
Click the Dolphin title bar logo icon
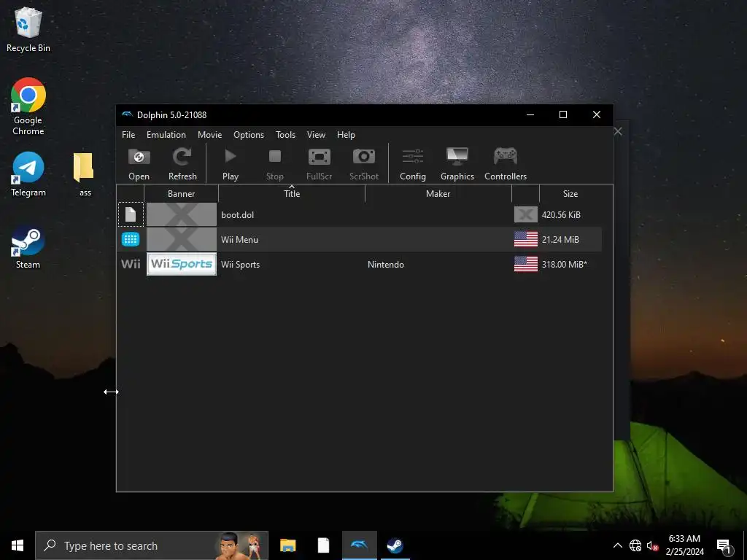coord(127,114)
